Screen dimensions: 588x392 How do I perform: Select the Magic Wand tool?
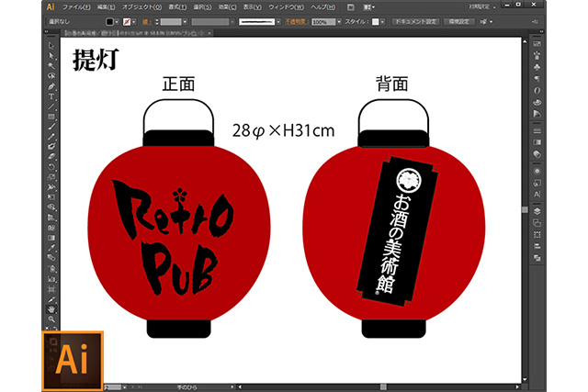point(51,66)
